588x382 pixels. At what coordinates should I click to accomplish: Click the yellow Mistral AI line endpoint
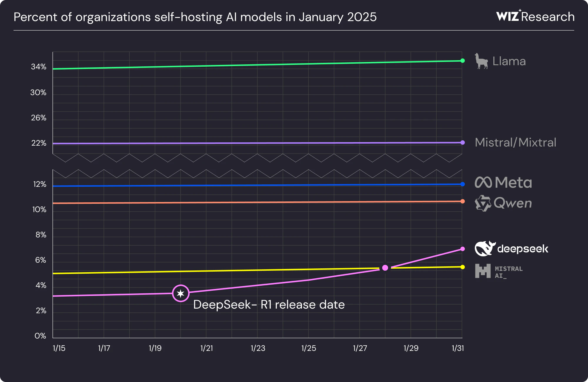(462, 267)
